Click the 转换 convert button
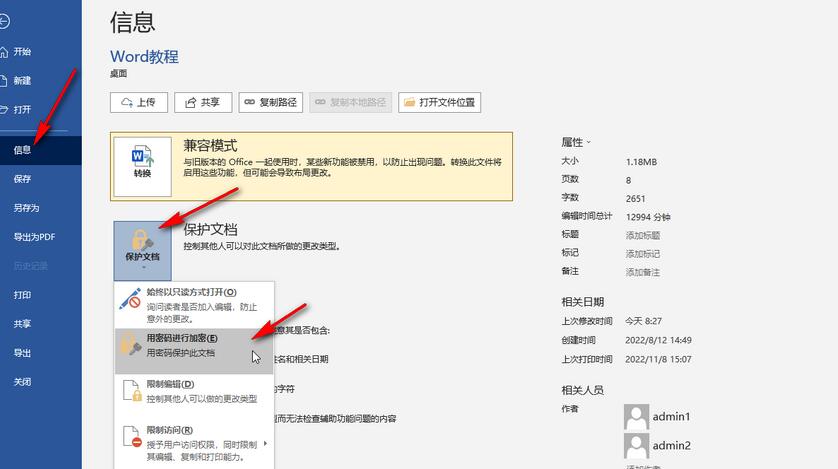Viewport: 838px width, 469px height. (x=143, y=167)
